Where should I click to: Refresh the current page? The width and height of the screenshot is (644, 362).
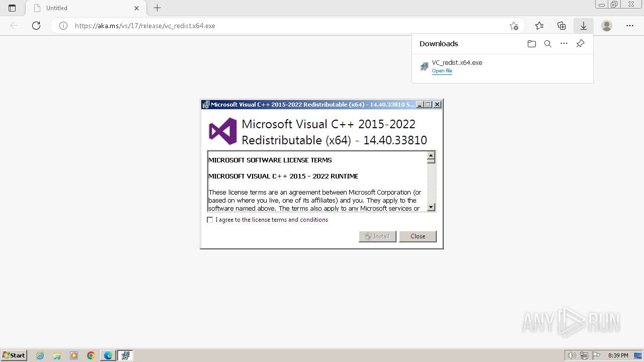[x=36, y=26]
